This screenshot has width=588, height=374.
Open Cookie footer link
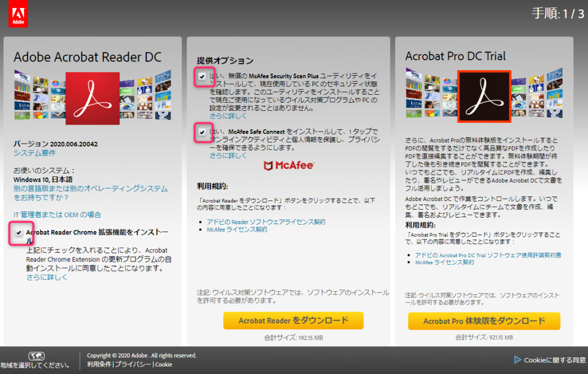pyautogui.click(x=164, y=364)
